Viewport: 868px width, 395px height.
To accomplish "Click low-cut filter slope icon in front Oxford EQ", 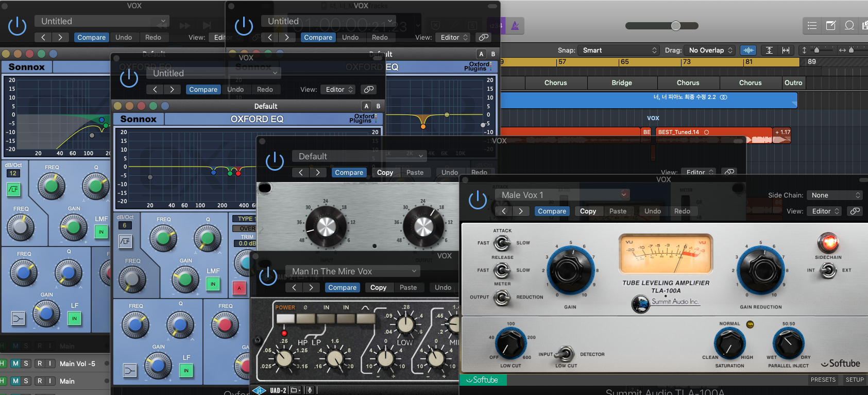I will click(125, 241).
